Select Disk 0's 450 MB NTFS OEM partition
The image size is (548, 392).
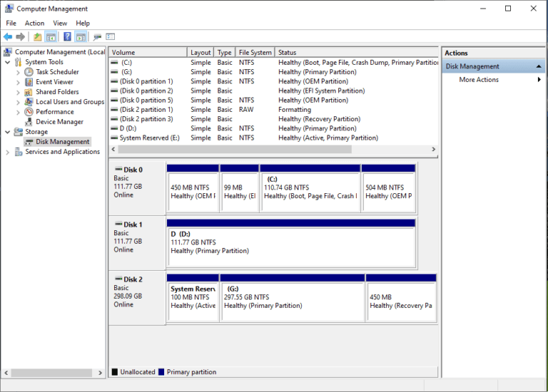(193, 188)
